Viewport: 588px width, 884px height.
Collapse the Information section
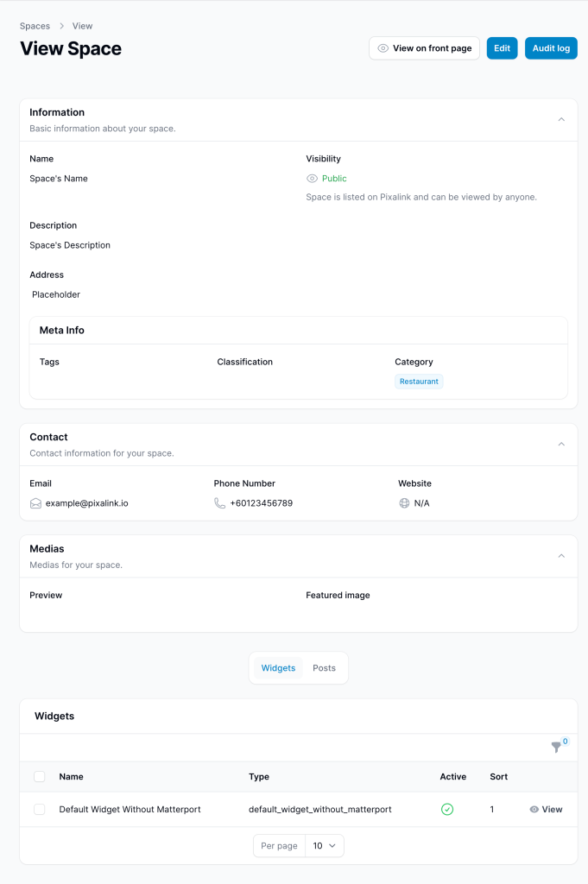click(x=561, y=119)
